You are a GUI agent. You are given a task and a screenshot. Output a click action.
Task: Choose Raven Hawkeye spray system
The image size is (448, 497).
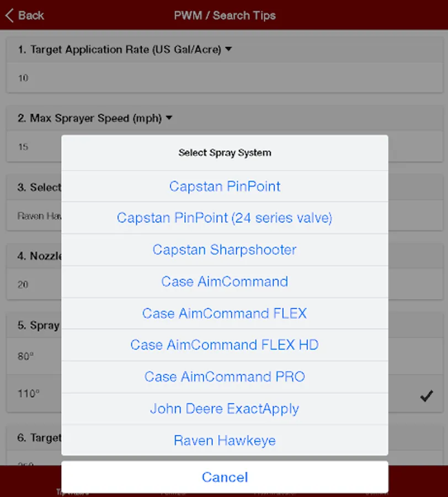coord(225,441)
